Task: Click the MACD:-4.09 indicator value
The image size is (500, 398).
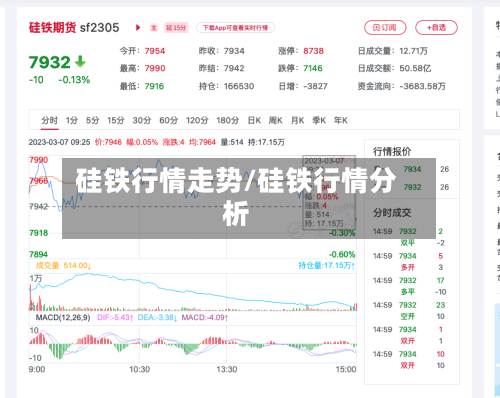Action: click(x=205, y=317)
